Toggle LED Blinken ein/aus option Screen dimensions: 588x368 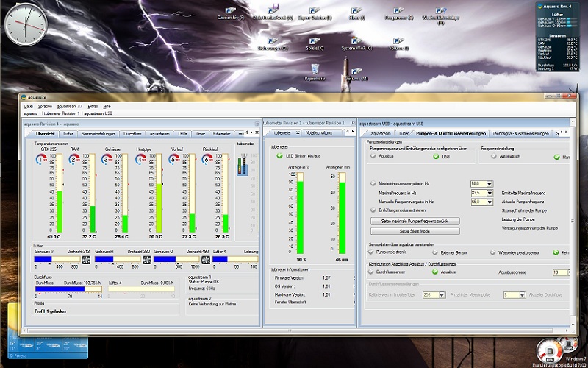point(279,155)
